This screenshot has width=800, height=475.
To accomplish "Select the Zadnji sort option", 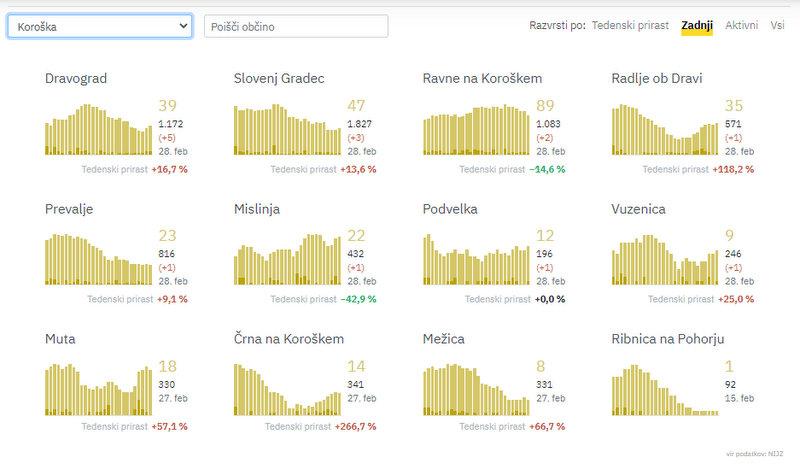I will point(696,25).
